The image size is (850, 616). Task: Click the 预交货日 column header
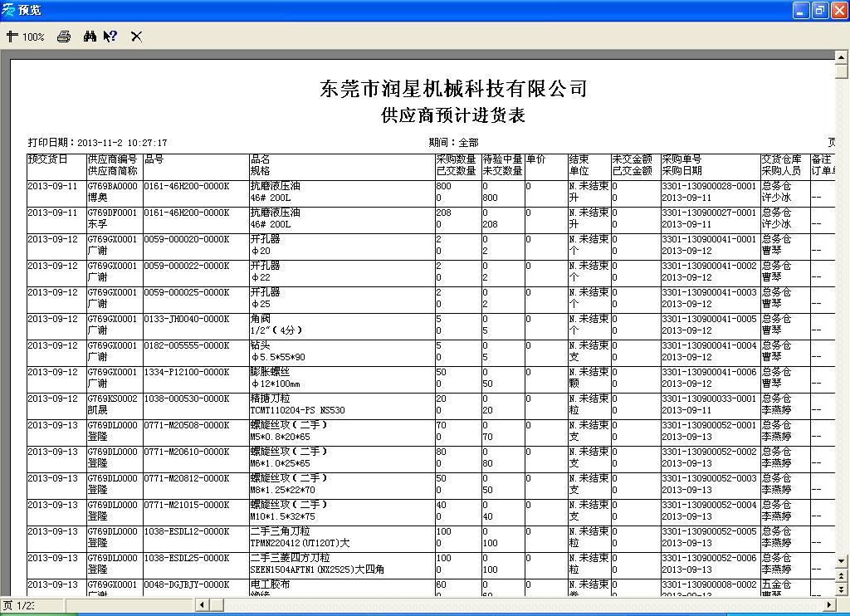47,159
